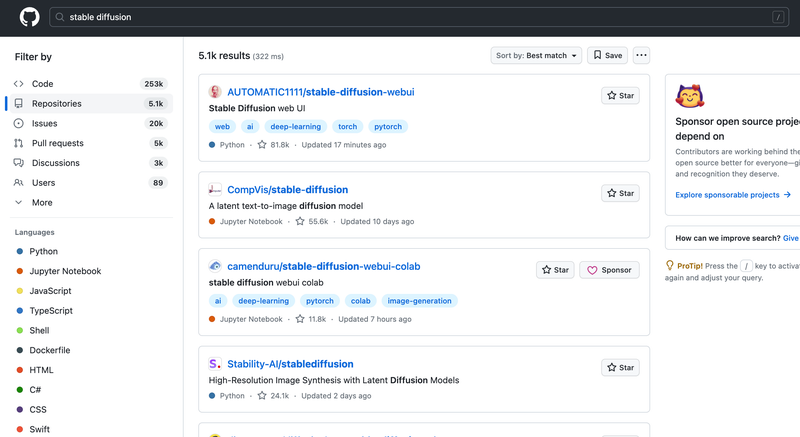
Task: Click the Users people icon
Action: 19,183
